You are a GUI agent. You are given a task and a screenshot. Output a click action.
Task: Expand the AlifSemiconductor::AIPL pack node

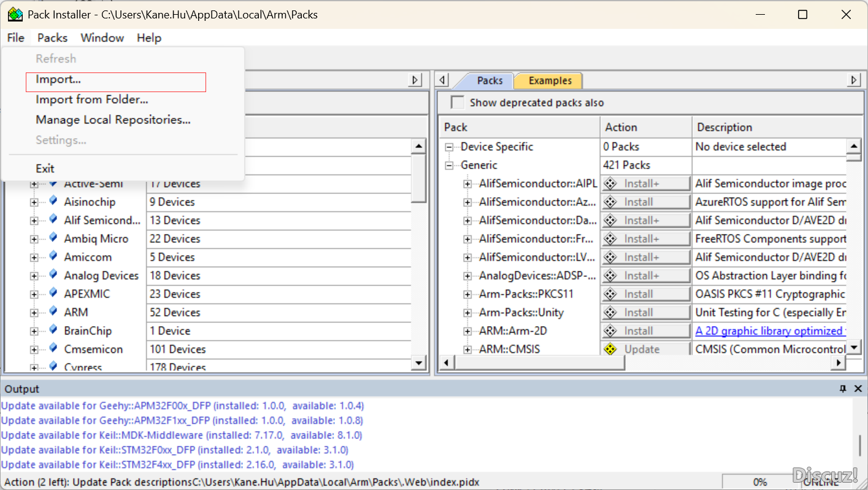[x=467, y=184]
